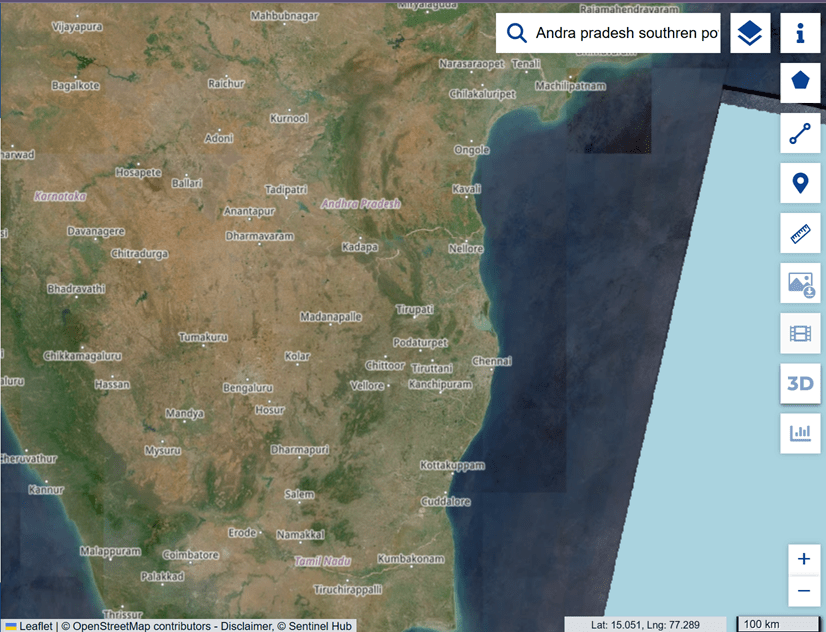826x632 pixels.
Task: Click the Ballari city label
Action: [187, 183]
